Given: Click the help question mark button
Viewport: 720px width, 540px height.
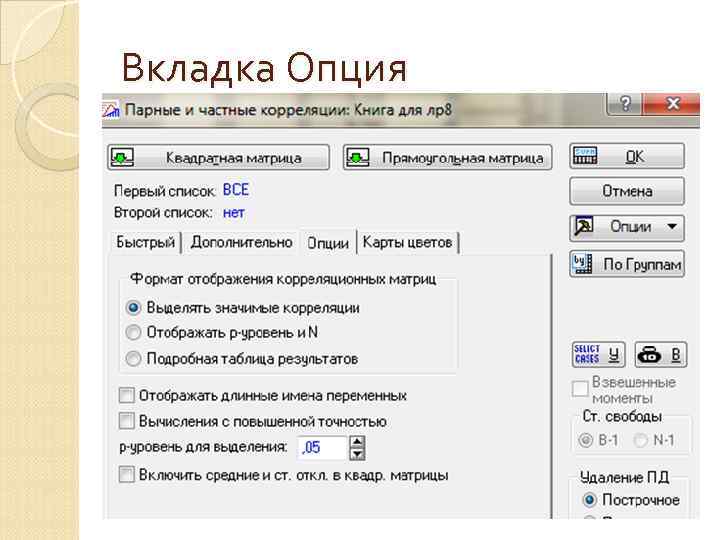Looking at the screenshot, I should pyautogui.click(x=625, y=103).
